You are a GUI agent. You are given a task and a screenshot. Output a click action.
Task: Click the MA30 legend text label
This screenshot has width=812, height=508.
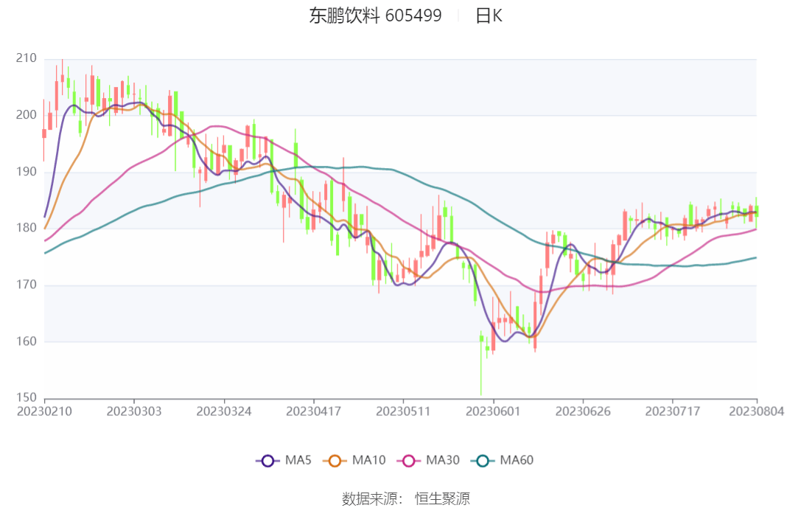(x=443, y=461)
